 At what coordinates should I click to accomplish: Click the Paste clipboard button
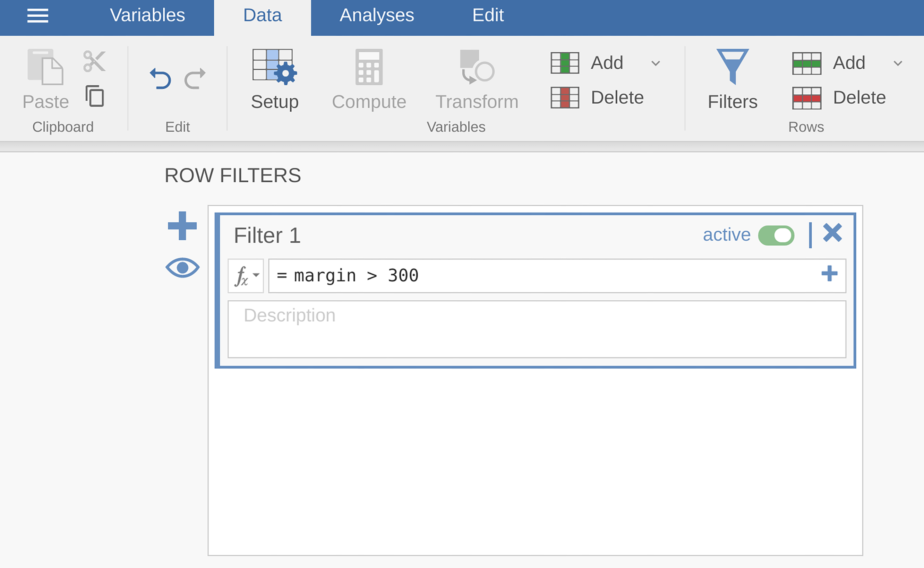click(x=45, y=80)
